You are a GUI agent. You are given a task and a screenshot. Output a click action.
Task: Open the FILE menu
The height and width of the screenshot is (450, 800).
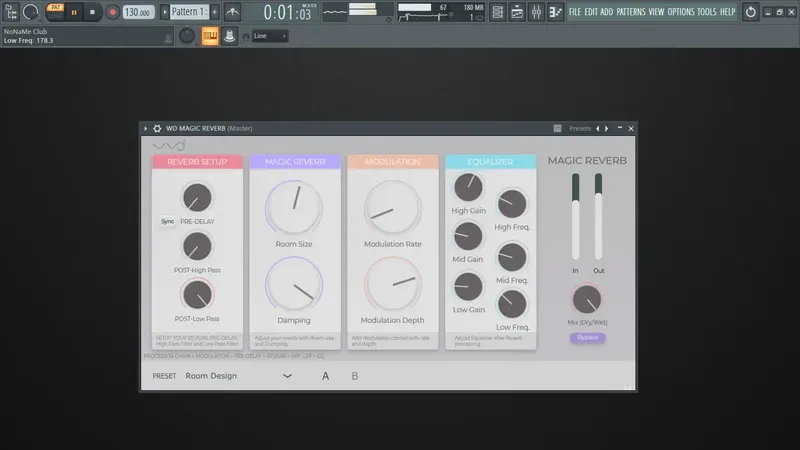pos(575,12)
